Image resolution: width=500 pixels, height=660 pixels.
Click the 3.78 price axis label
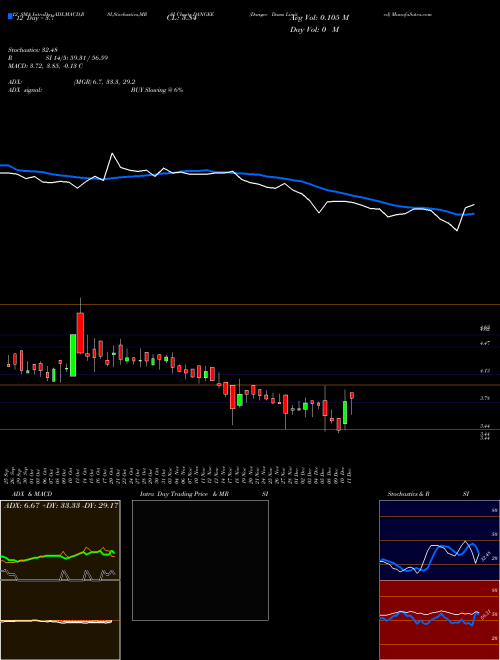click(485, 398)
